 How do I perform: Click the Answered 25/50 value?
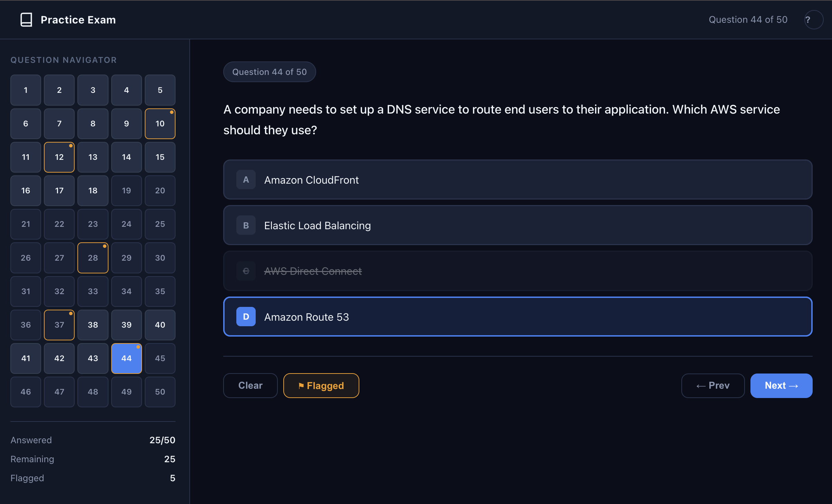pos(162,440)
